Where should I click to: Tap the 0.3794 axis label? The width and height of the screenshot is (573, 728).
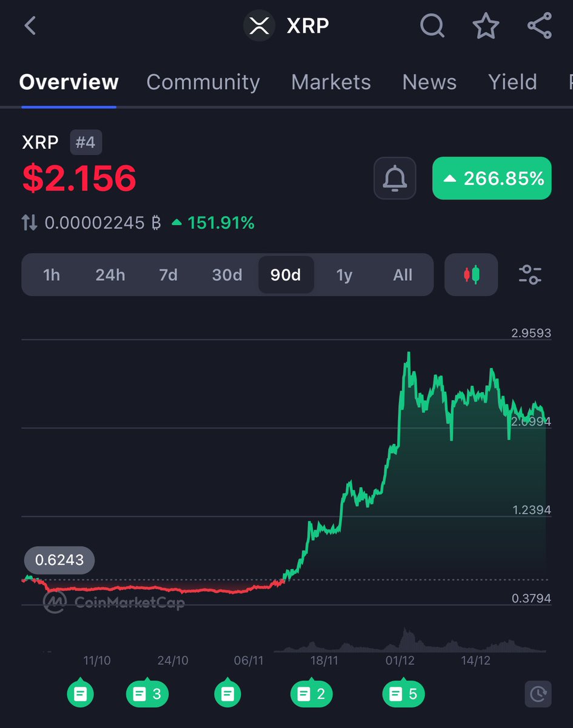(531, 598)
